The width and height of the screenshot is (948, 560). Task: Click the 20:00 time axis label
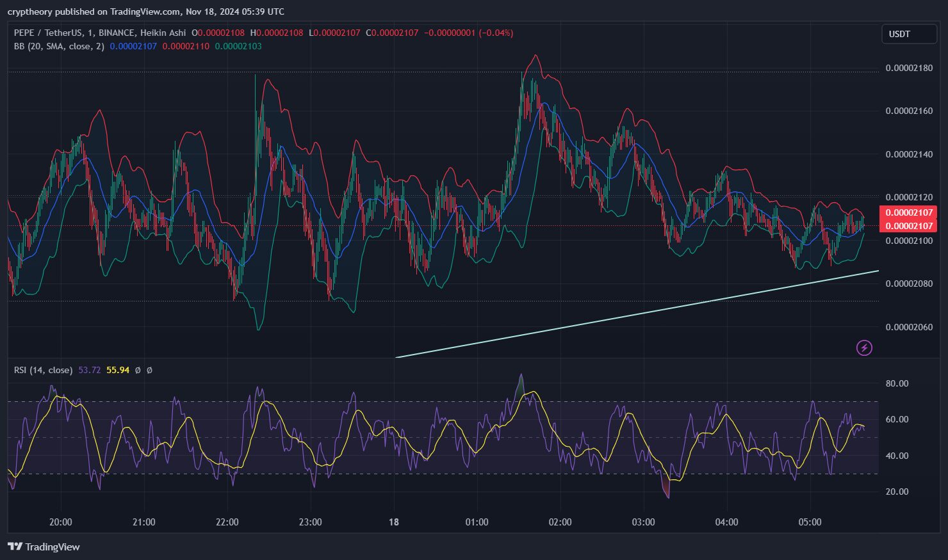pos(60,522)
